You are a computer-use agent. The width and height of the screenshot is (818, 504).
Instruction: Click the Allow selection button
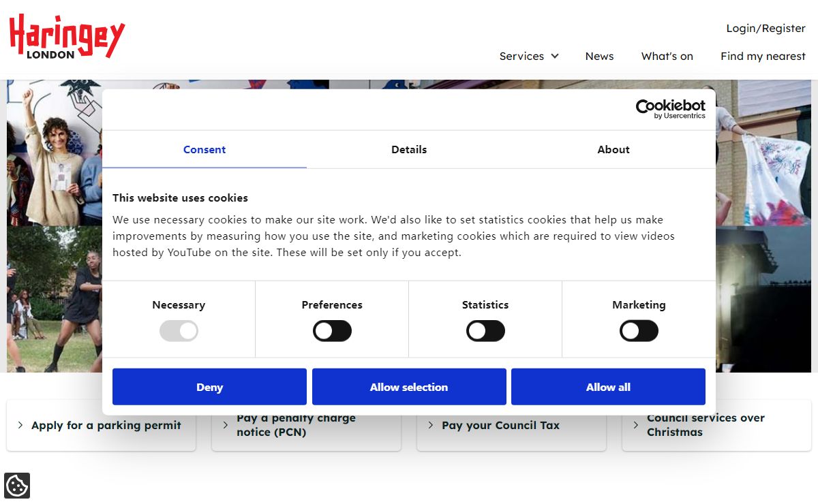[x=409, y=387]
